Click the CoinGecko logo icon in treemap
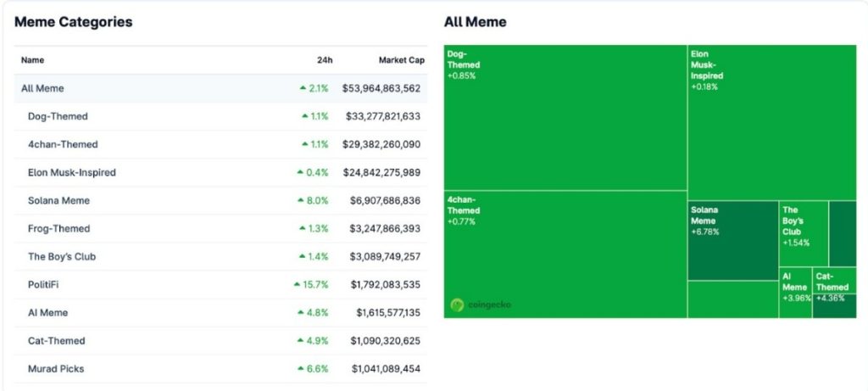Viewport: 868px width, 391px height. pos(458,304)
